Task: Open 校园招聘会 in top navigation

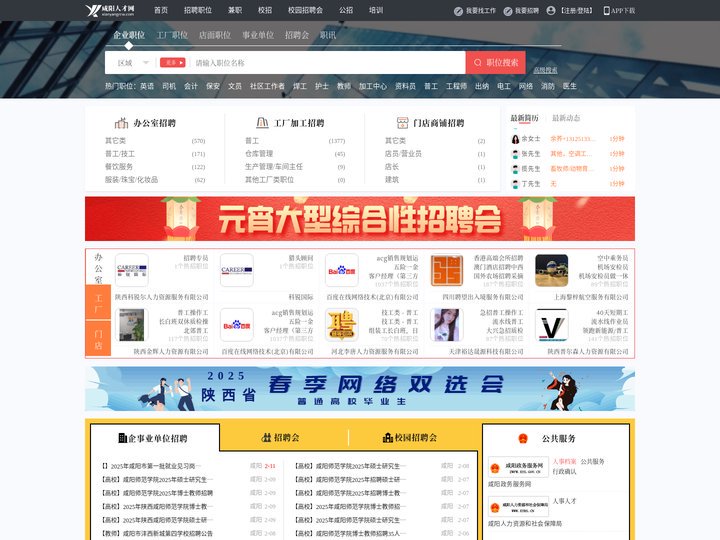Action: 305,10
